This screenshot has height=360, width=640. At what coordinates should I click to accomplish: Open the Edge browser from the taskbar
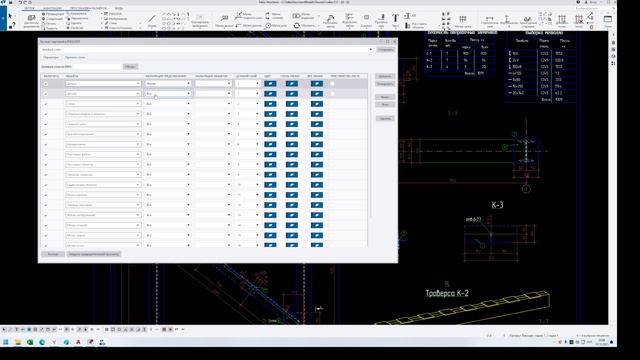[x=42, y=342]
